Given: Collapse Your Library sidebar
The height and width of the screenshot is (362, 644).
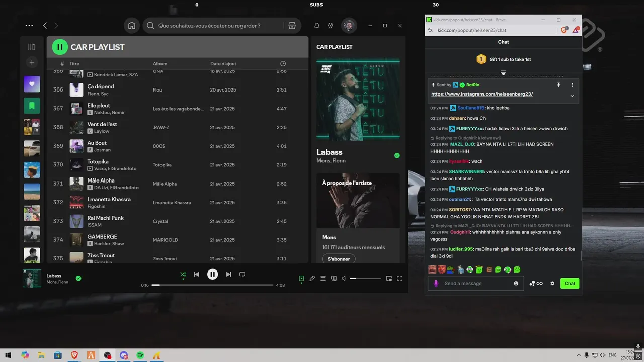Looking at the screenshot, I should coord(32,47).
